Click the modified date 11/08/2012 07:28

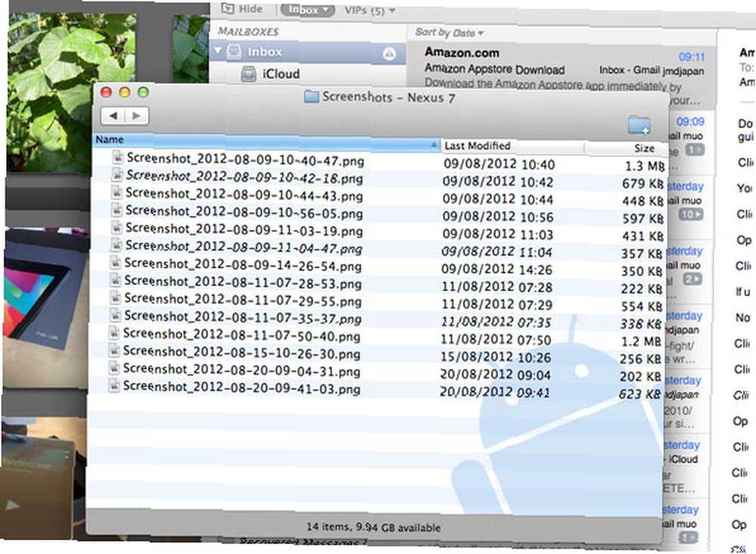(497, 287)
